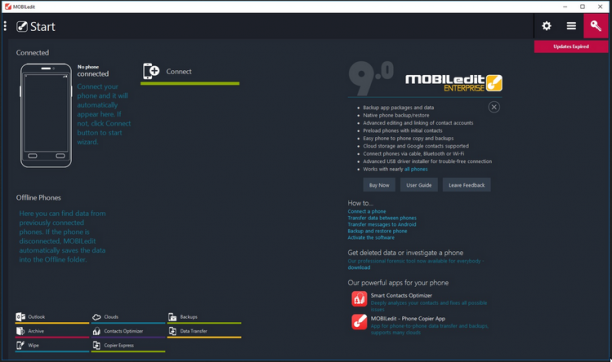612x362 pixels.
Task: Open the Clouds tile label
Action: pyautogui.click(x=111, y=317)
